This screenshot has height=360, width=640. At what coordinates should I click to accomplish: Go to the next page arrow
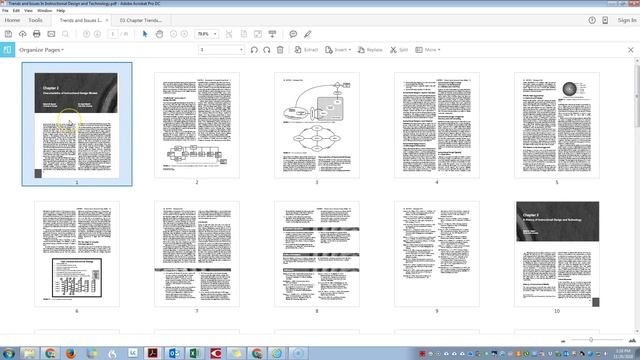click(97, 34)
